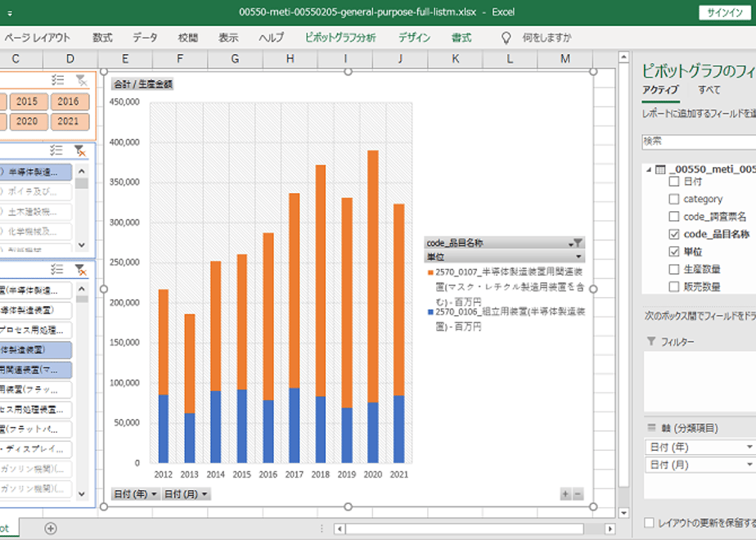
Task: Click the lightbulb Tell Me icon
Action: point(506,38)
